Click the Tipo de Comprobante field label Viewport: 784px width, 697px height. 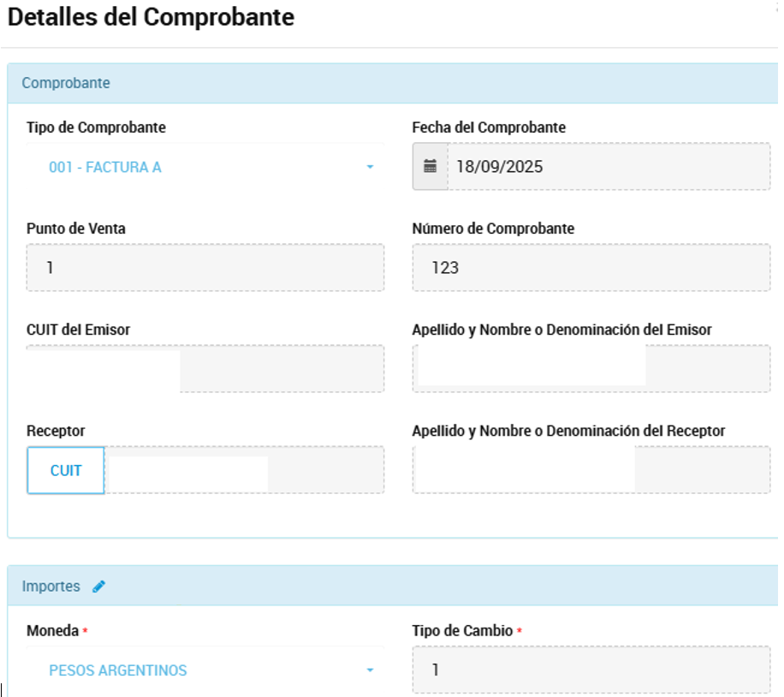click(96, 128)
